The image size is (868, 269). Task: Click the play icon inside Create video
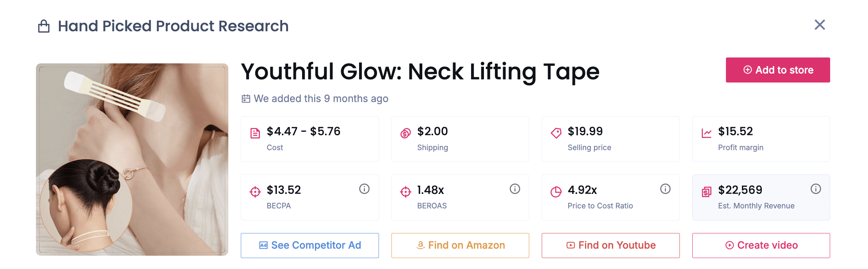(x=729, y=246)
